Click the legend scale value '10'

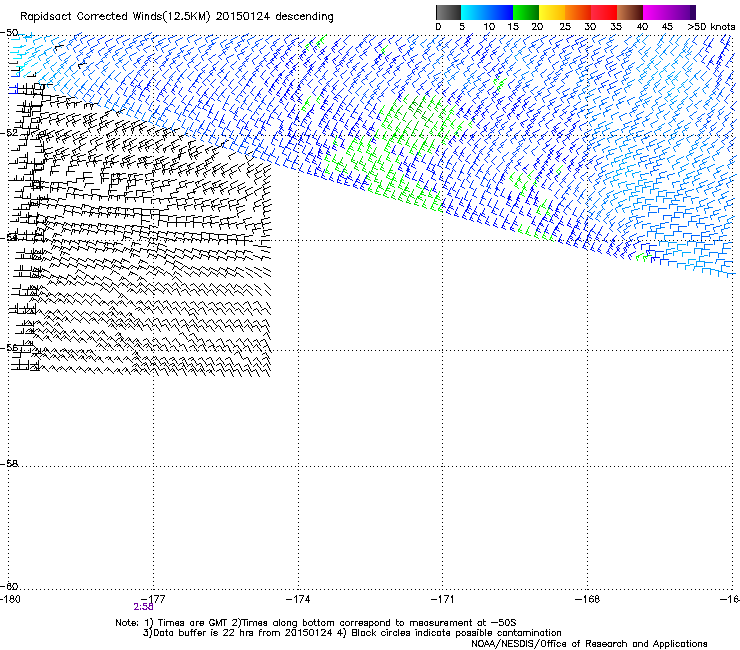(489, 27)
